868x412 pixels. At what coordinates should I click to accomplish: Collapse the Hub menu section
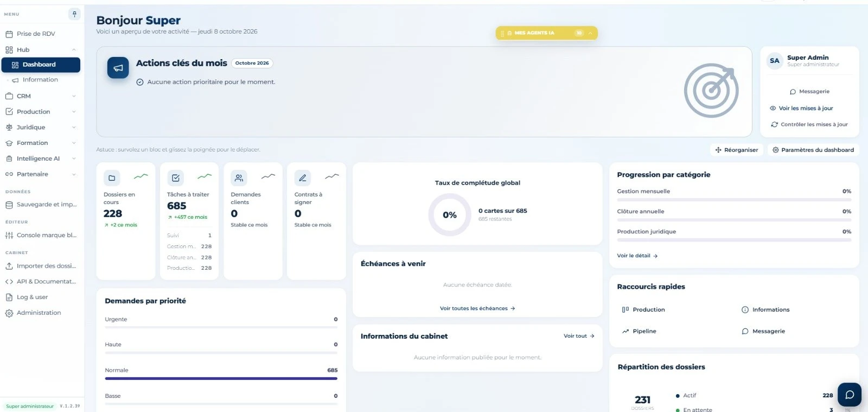pyautogui.click(x=74, y=50)
